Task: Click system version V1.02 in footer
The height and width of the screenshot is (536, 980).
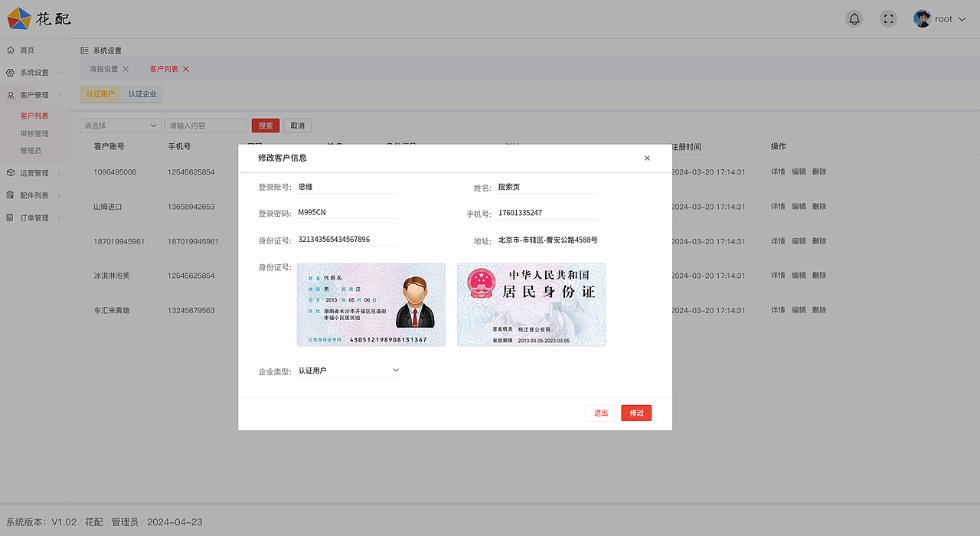Action: pos(64,522)
